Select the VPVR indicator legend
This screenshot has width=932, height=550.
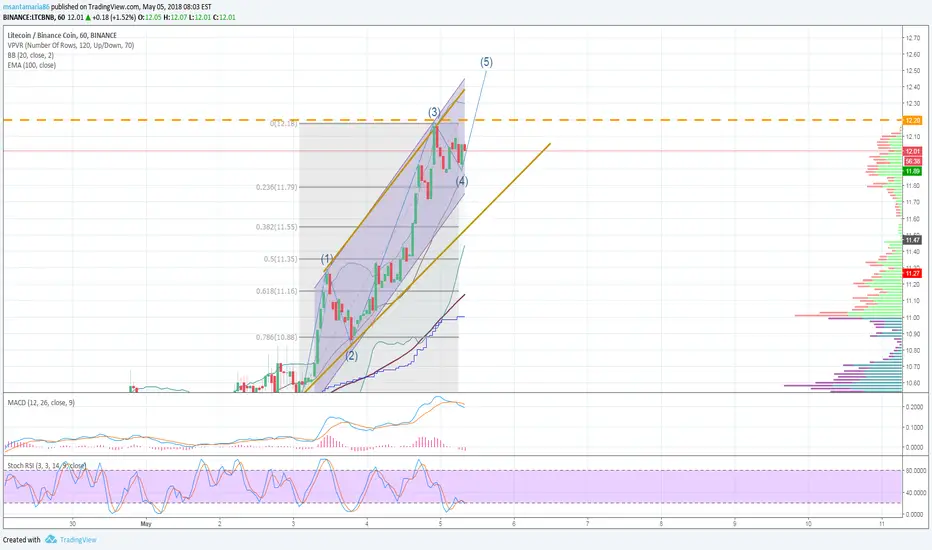click(71, 45)
